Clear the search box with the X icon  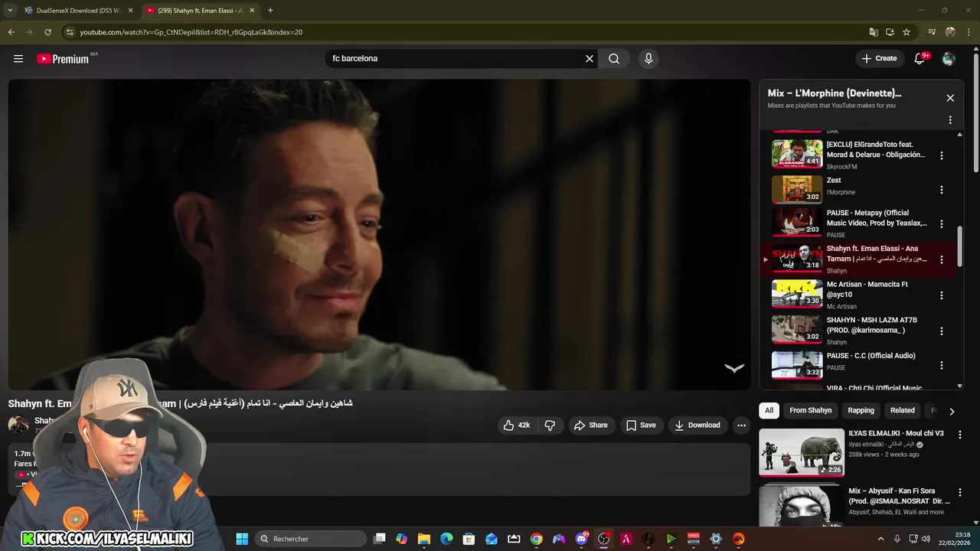pos(590,59)
